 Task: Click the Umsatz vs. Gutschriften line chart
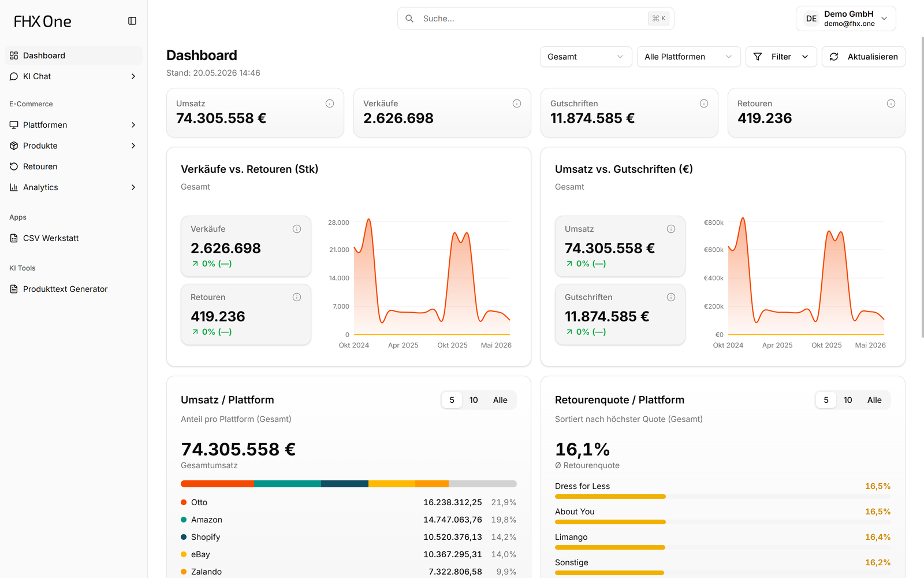click(x=806, y=277)
